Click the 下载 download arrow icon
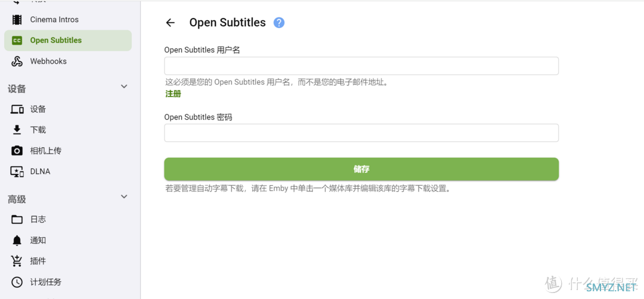 tap(17, 130)
